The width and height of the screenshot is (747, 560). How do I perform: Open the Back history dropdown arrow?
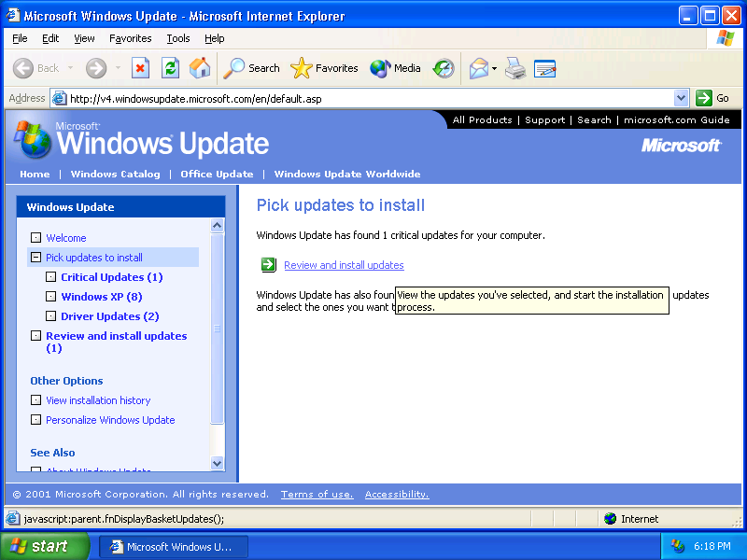coord(71,68)
